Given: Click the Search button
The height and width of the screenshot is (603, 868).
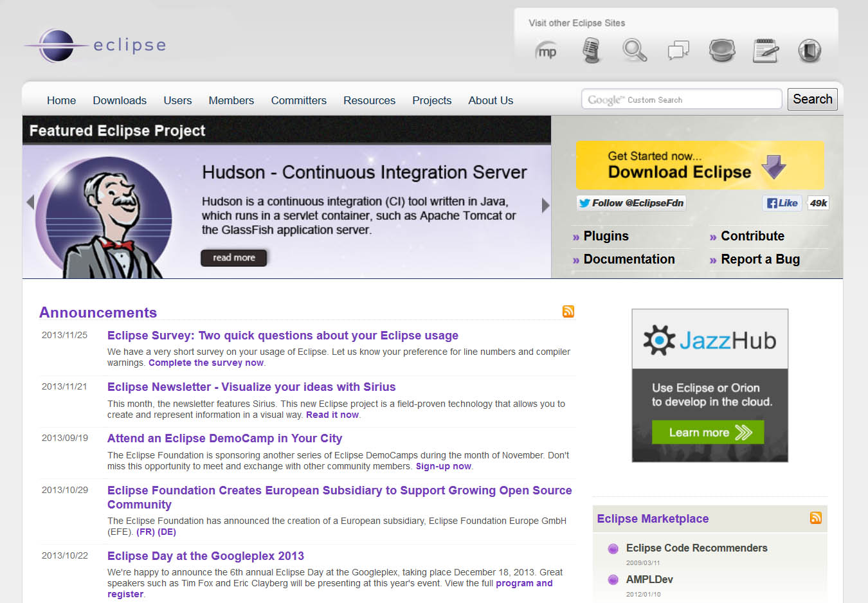Looking at the screenshot, I should [x=812, y=99].
